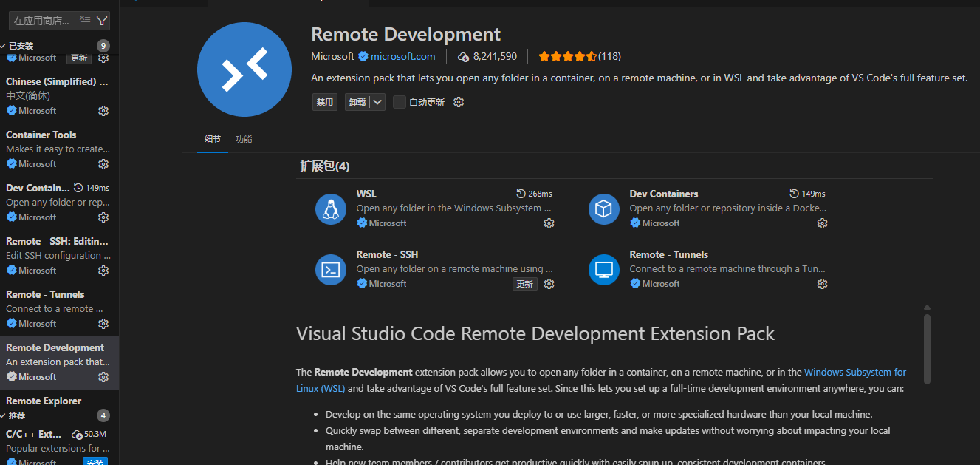Clear extensions search results icon

85,20
